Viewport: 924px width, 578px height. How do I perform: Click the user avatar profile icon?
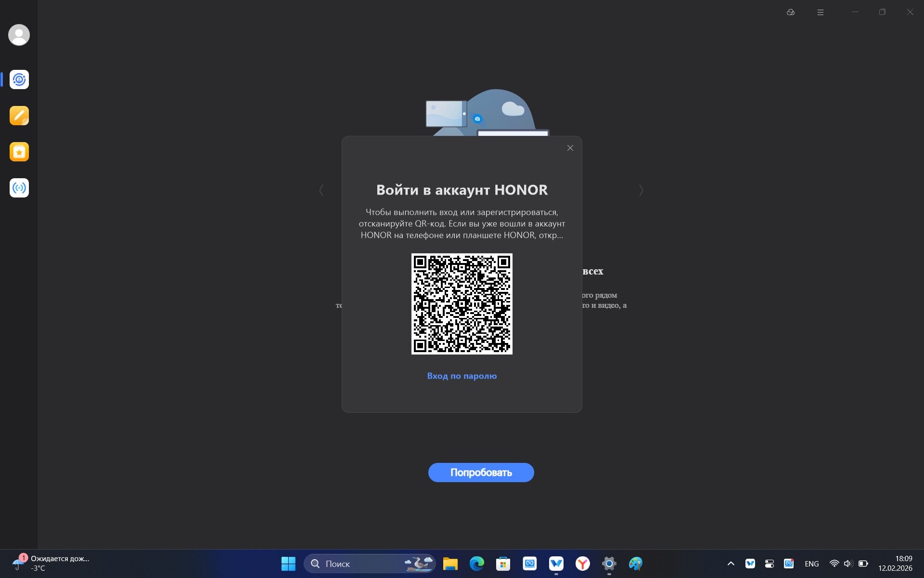[19, 35]
